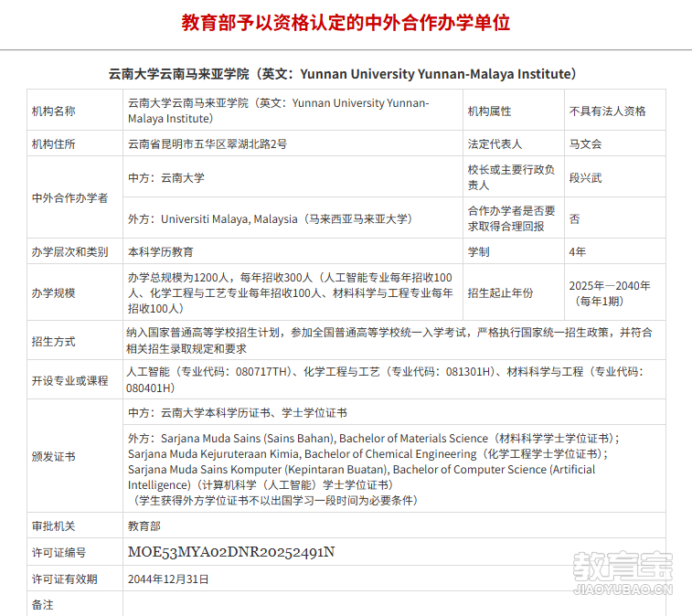
Task: Click the value 不具有法人资格
Action: [x=607, y=111]
